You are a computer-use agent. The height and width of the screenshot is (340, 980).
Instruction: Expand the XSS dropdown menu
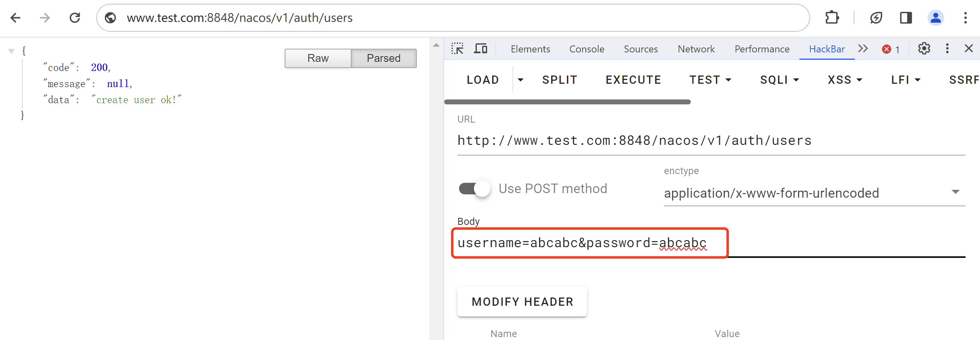845,80
